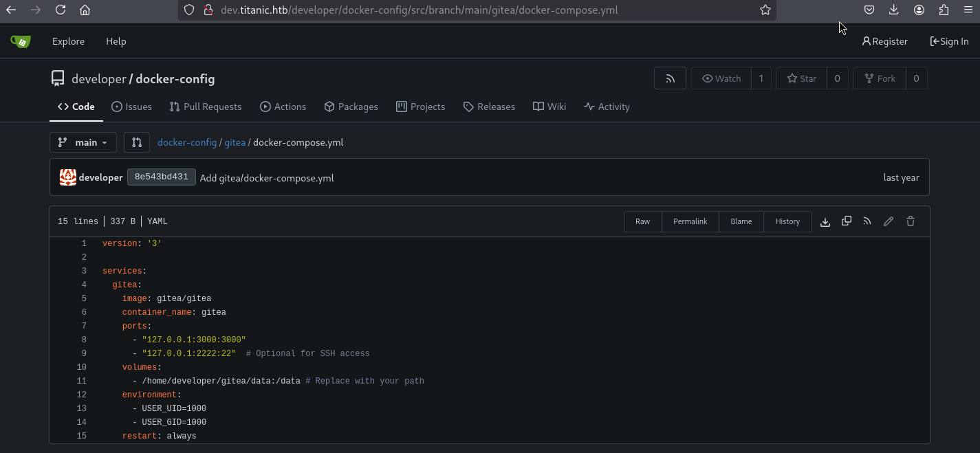Copy file content with copy icon
This screenshot has width=980, height=453.
click(847, 221)
